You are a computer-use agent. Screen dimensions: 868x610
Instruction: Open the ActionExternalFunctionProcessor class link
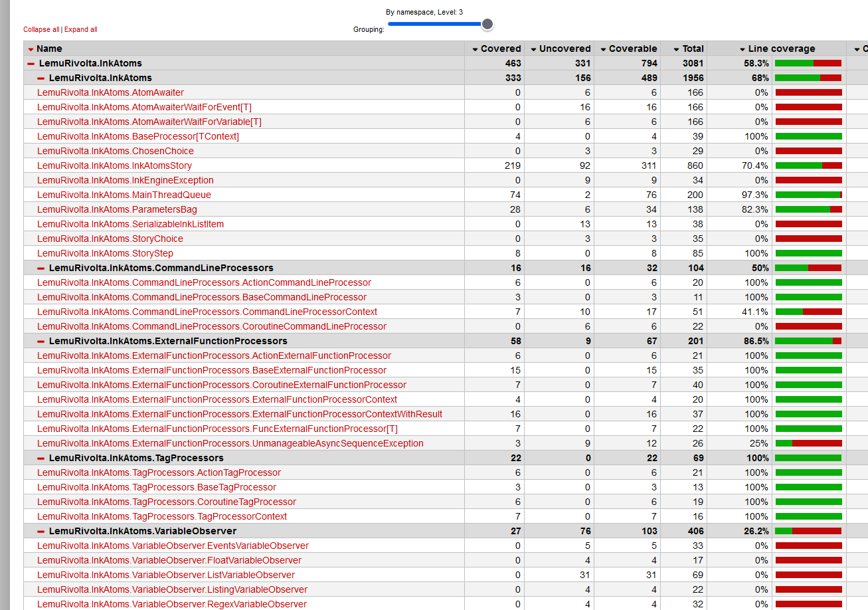(214, 356)
